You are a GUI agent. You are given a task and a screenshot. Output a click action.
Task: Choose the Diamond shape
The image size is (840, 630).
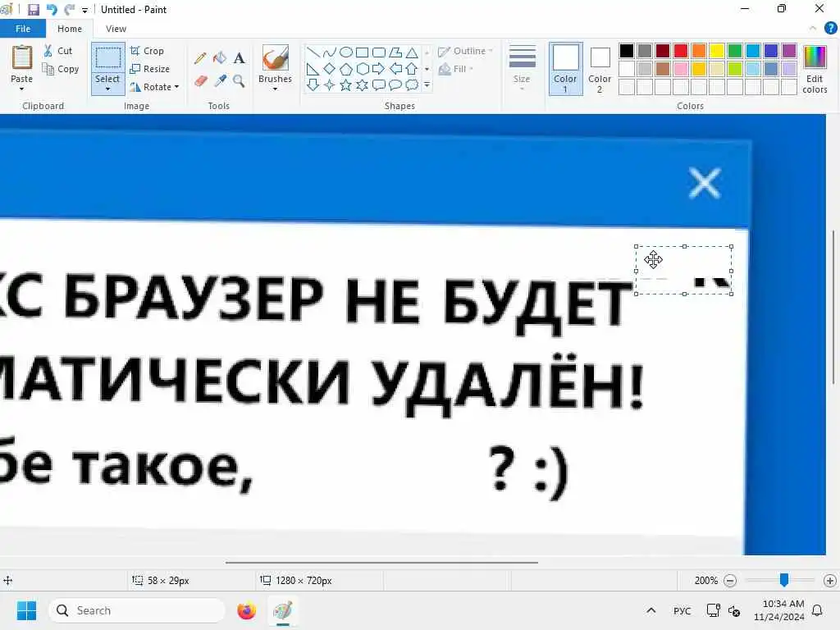pos(330,69)
